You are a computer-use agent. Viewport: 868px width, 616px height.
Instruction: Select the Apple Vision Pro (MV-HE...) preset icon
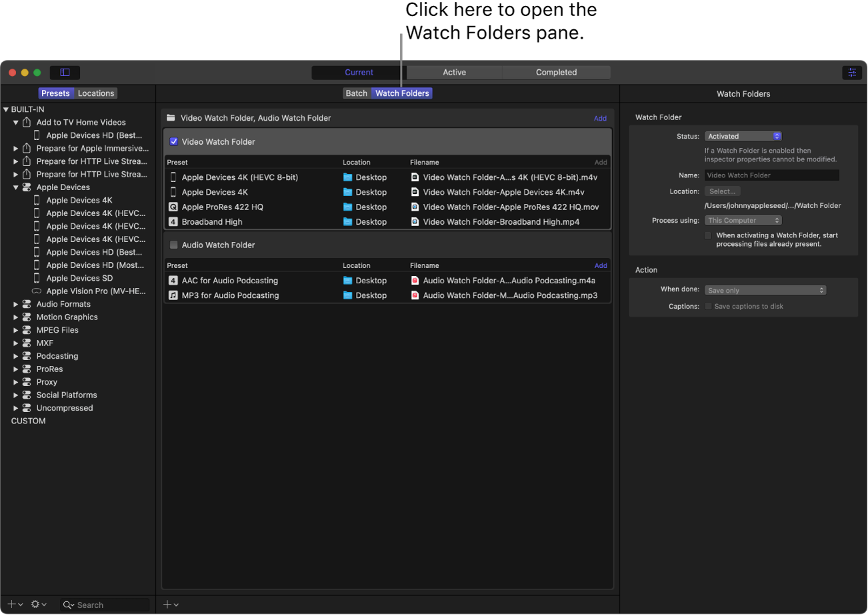[37, 291]
